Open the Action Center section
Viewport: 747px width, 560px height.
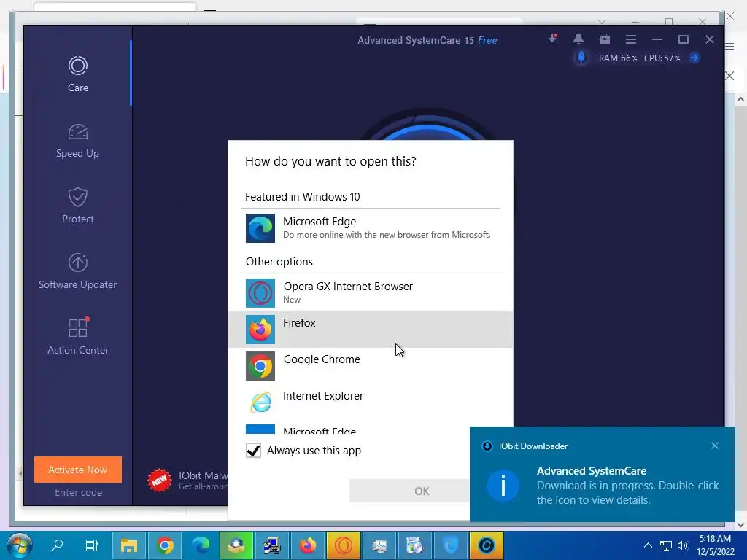tap(77, 336)
